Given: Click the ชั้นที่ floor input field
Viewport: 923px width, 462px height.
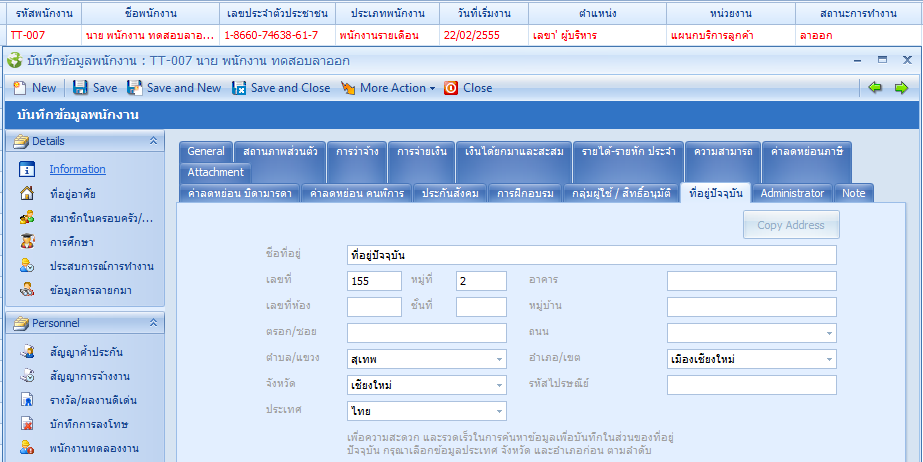Looking at the screenshot, I should coord(481,307).
